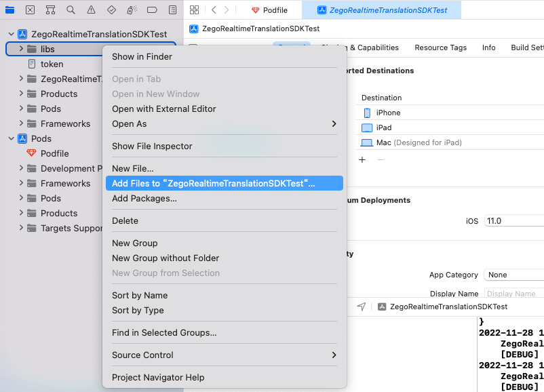The height and width of the screenshot is (392, 544).
Task: Choose Add Packages...
Action: click(224, 199)
